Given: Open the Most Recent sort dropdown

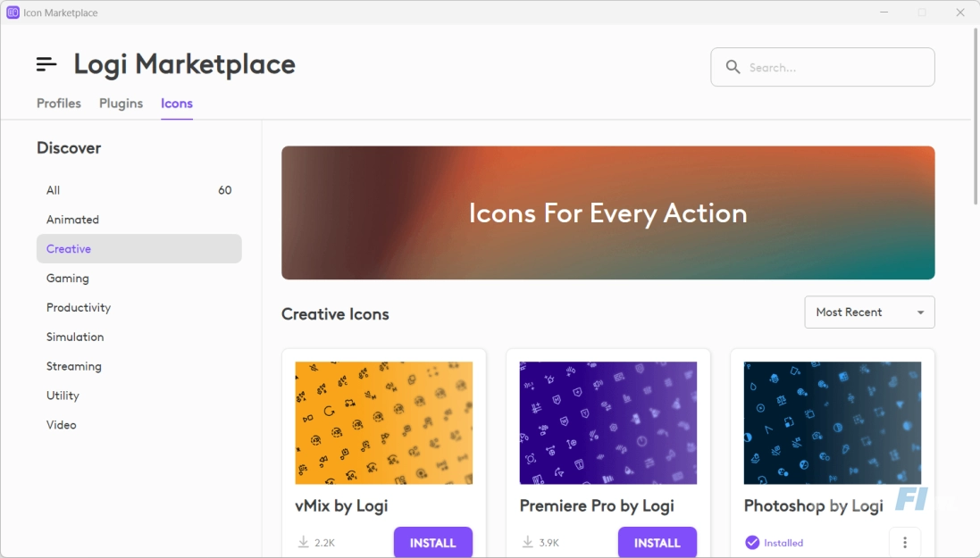Looking at the screenshot, I should (869, 312).
